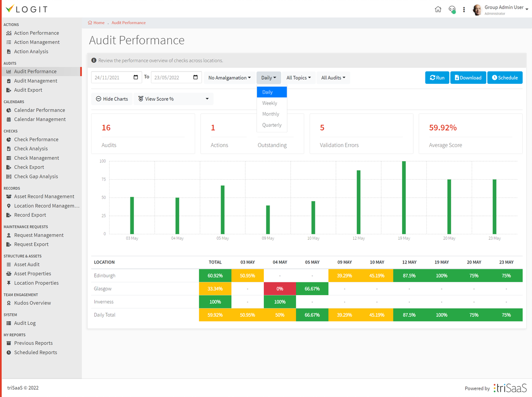
Task: Select Weekly from the period menu
Action: (270, 103)
